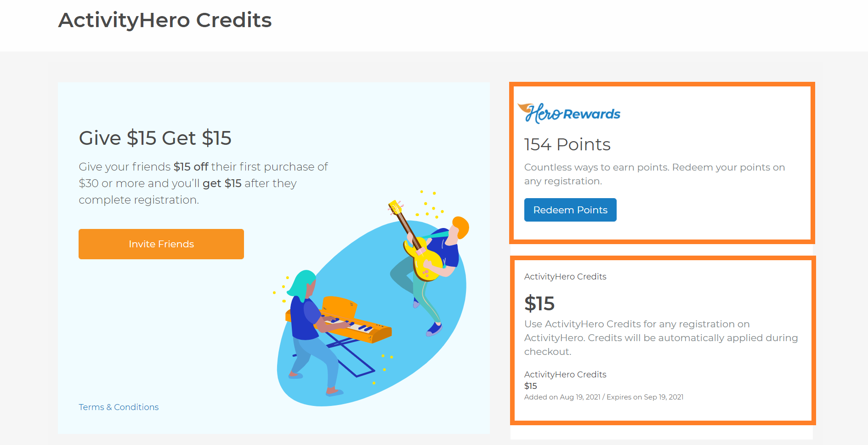868x445 pixels.
Task: Select the ActivityHero Credits page heading
Action: pos(164,20)
